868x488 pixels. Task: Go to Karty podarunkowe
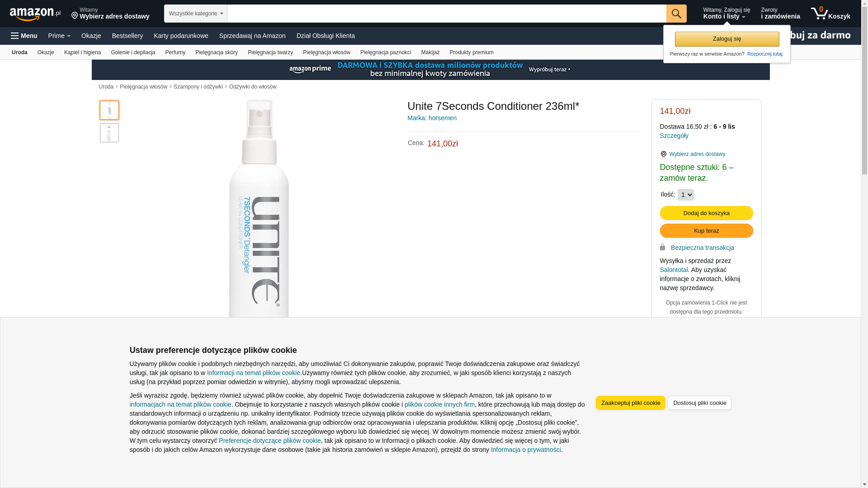click(181, 36)
